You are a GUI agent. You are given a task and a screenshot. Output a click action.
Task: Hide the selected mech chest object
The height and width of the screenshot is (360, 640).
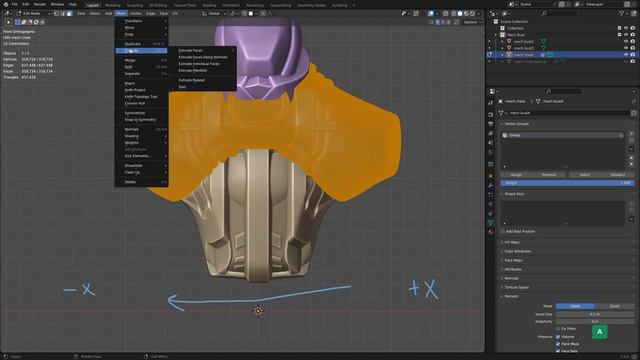[x=626, y=54]
